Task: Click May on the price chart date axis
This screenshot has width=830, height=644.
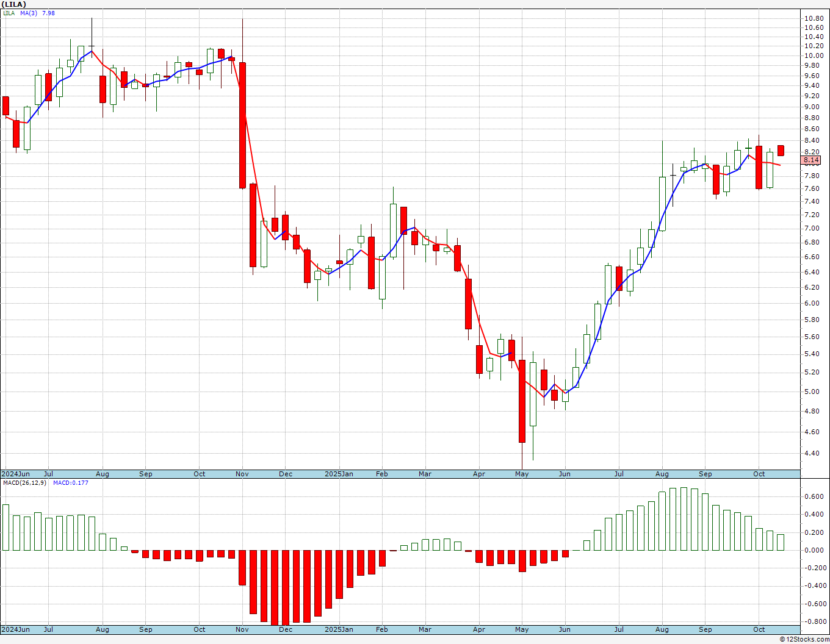Action: coord(522,474)
